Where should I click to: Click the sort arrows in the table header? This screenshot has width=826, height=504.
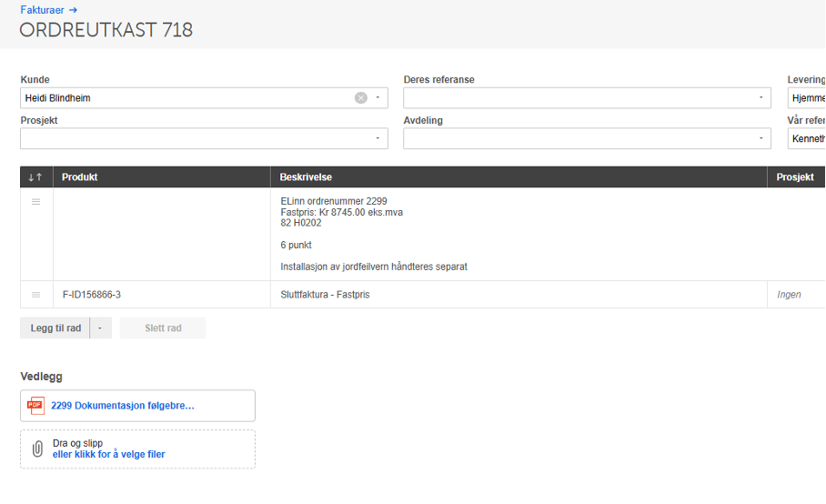36,177
